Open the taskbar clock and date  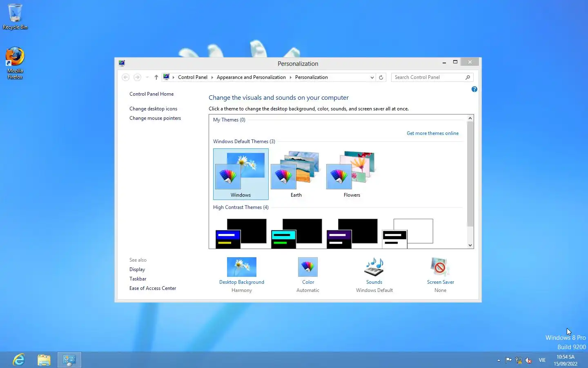pos(566,360)
